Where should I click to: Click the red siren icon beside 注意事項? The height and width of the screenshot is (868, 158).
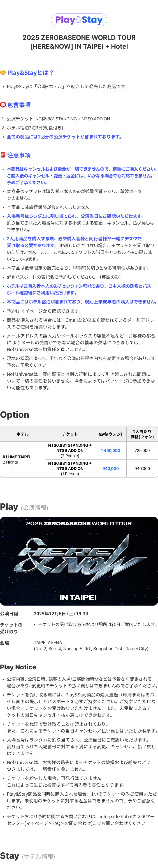(3, 155)
